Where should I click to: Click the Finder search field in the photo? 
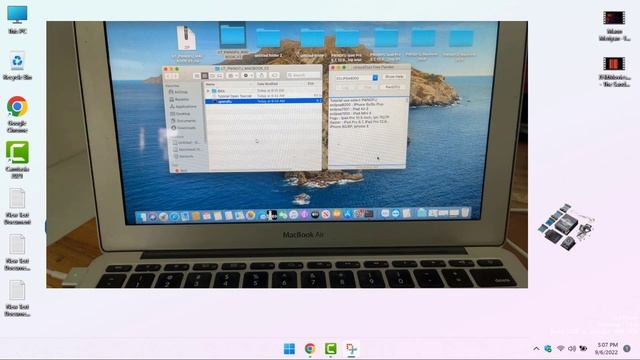click(x=303, y=75)
